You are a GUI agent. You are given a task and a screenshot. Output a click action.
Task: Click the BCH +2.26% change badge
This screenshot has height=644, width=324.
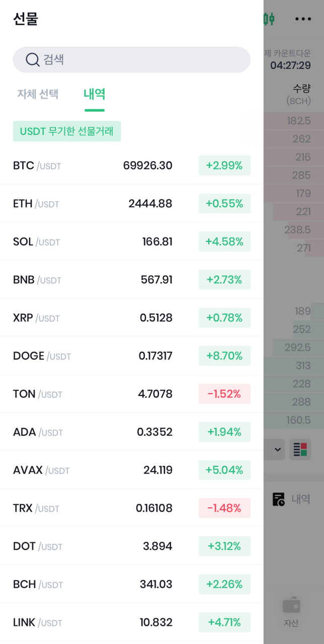click(x=224, y=584)
